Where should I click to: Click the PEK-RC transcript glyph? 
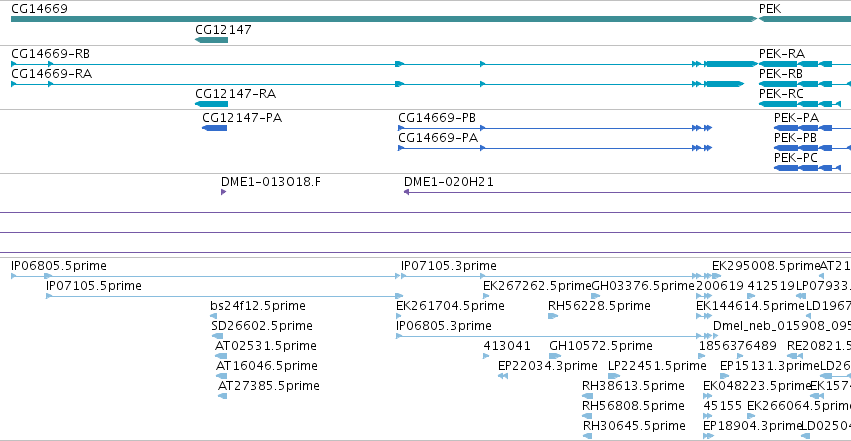click(799, 104)
